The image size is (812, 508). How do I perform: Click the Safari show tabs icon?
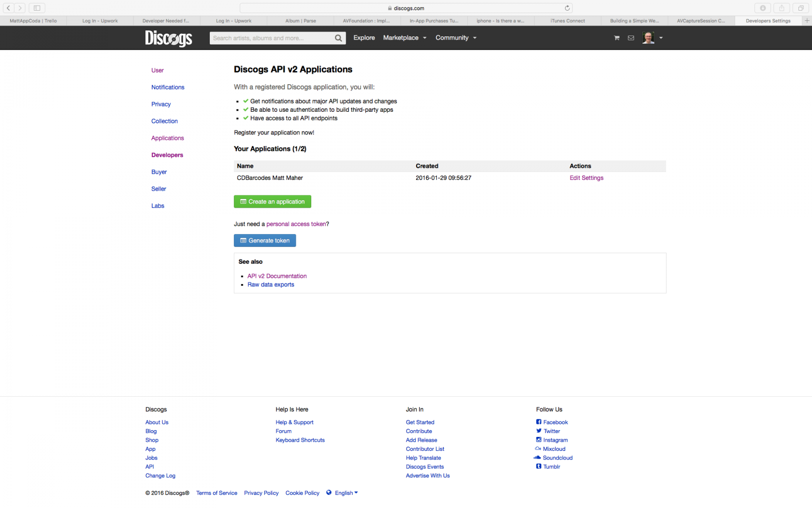tap(801, 8)
